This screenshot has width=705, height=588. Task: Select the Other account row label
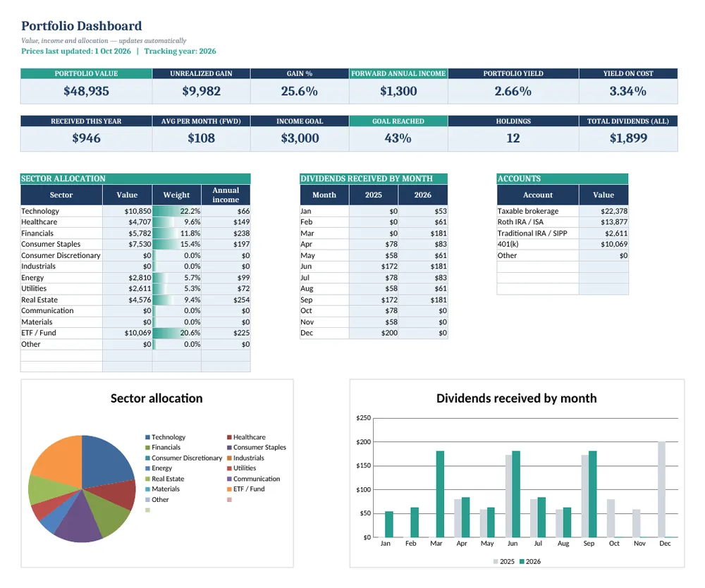(x=538, y=255)
